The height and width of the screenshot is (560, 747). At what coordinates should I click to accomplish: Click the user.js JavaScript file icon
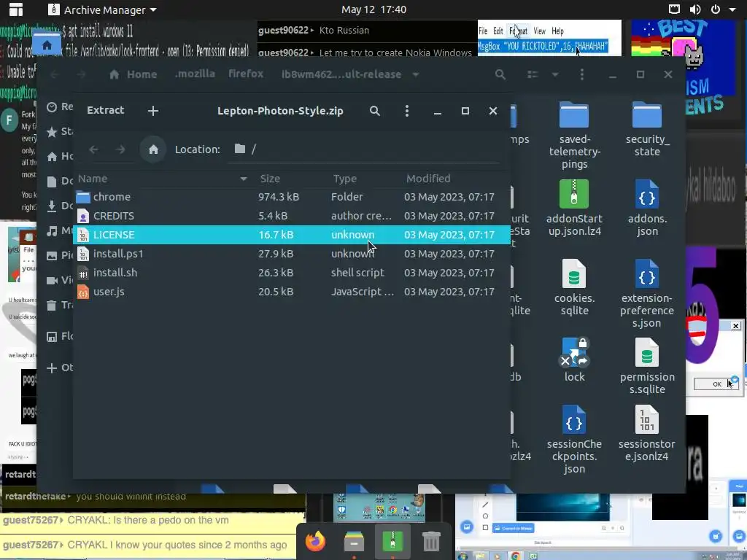[83, 292]
